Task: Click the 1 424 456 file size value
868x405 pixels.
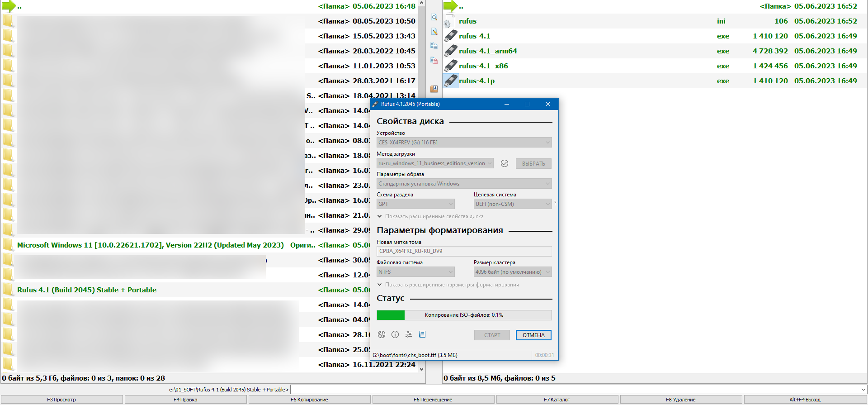Action: point(770,66)
